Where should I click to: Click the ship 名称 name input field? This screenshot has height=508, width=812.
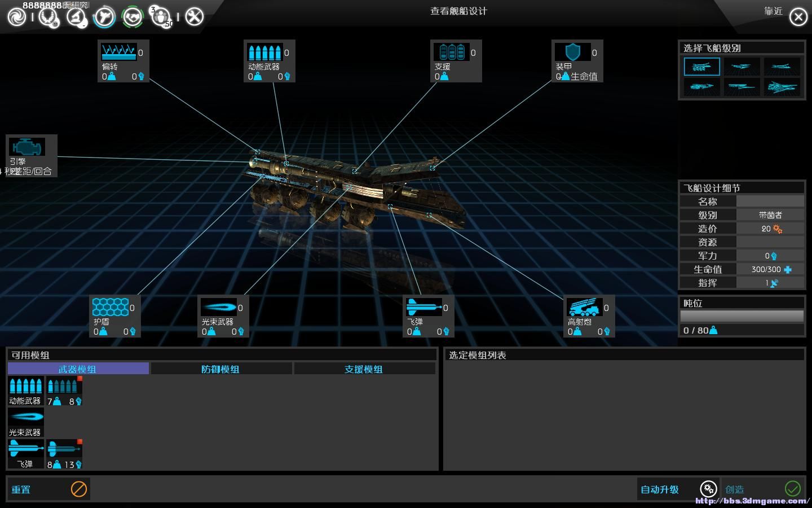pos(770,202)
